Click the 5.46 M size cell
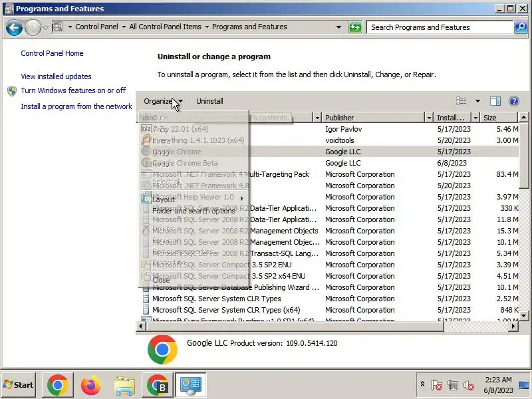 click(507, 129)
